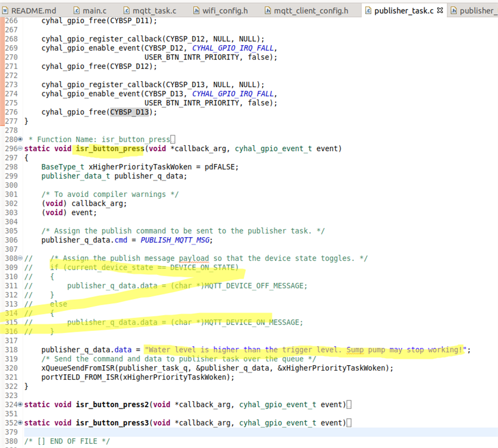Expand the folded comment at line 280
This screenshot has width=498, height=448.
[x=20, y=139]
